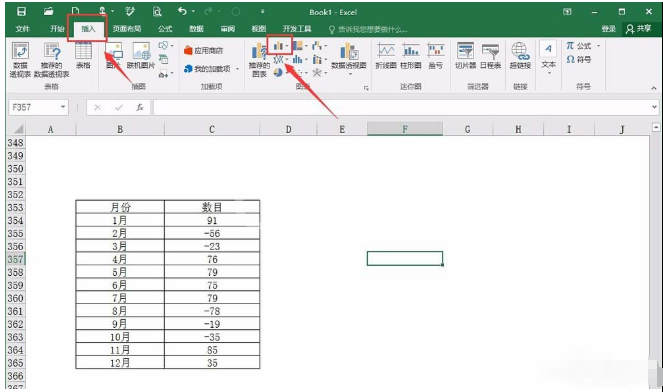Screen dimensions: 663x392
Task: Open the Undo history dropdown arrow
Action: click(x=193, y=11)
